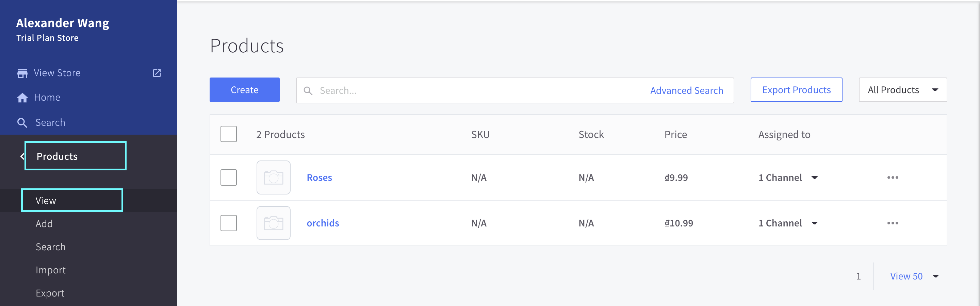Open the Advanced Search link
This screenshot has width=980, height=306.
click(686, 90)
